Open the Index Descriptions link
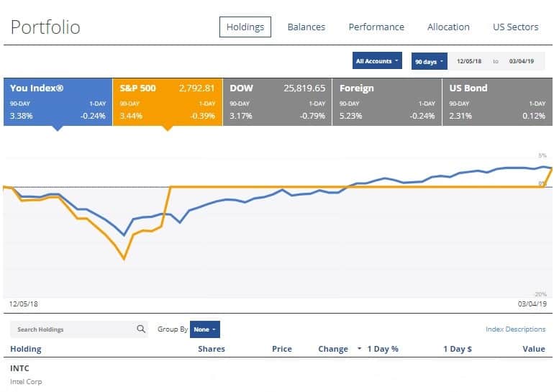554x392 pixels. tap(515, 329)
